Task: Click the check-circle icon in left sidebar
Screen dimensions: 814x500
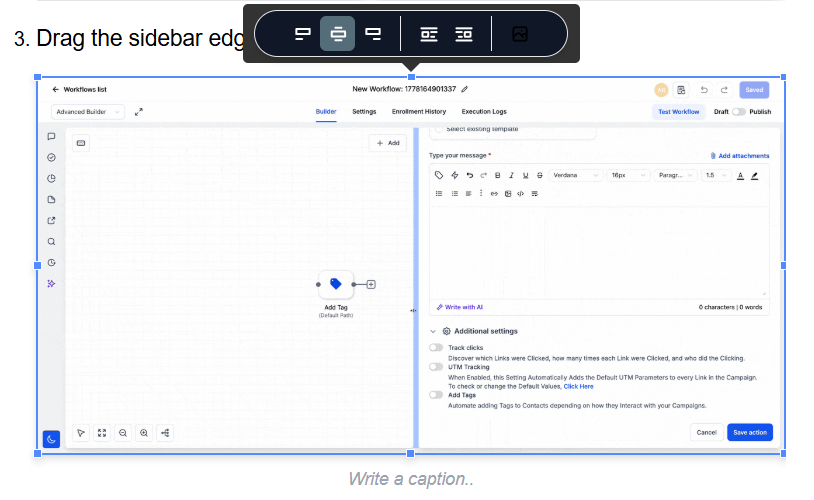Action: 51,157
